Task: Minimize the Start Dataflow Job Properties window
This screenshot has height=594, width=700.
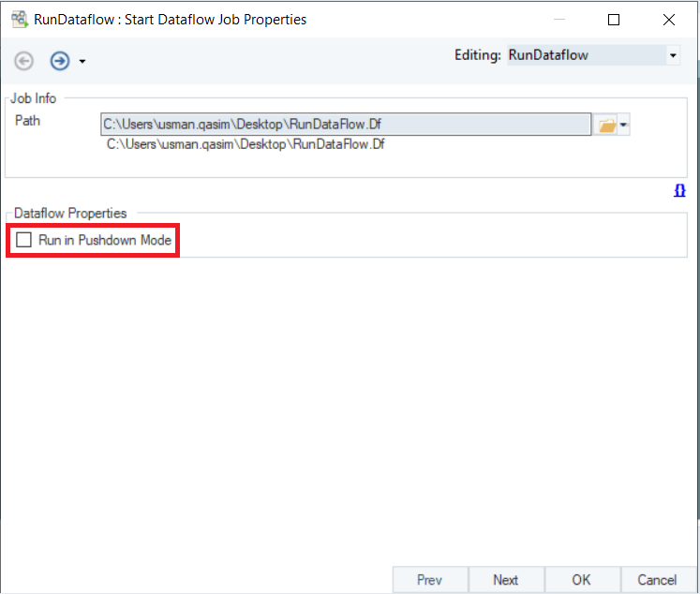Action: click(559, 19)
